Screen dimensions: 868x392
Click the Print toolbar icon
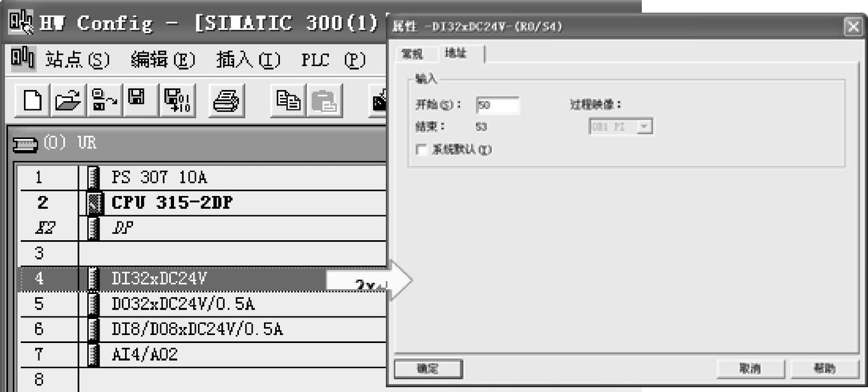click(226, 100)
